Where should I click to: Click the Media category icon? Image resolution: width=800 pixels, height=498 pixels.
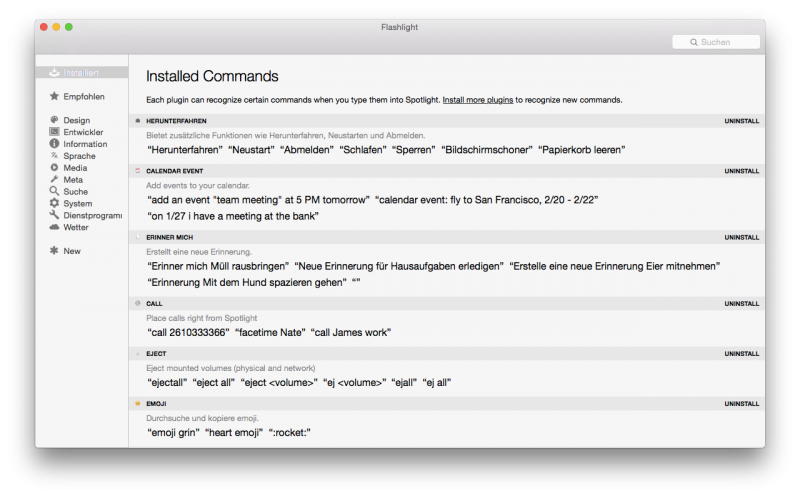tap(54, 168)
